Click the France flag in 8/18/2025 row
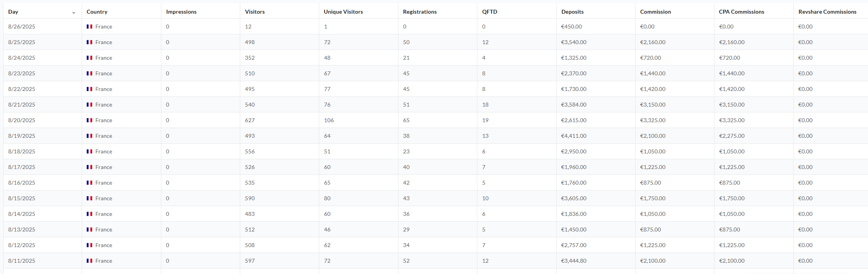 tap(89, 151)
